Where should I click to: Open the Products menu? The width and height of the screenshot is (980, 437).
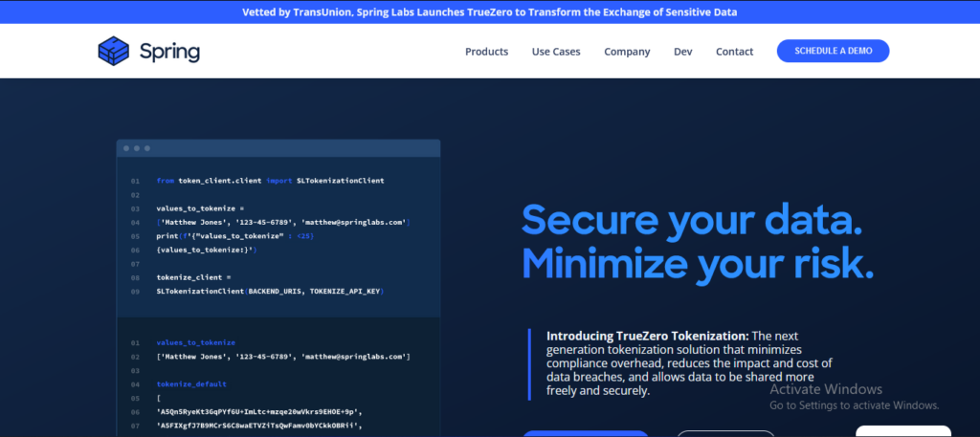click(x=486, y=52)
